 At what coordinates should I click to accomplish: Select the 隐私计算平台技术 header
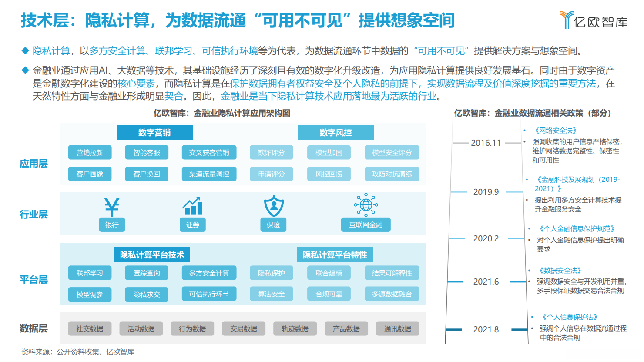point(152,255)
